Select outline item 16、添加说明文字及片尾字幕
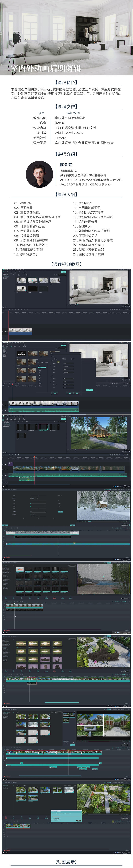This screenshot has width=133, height=868. pos(93,217)
